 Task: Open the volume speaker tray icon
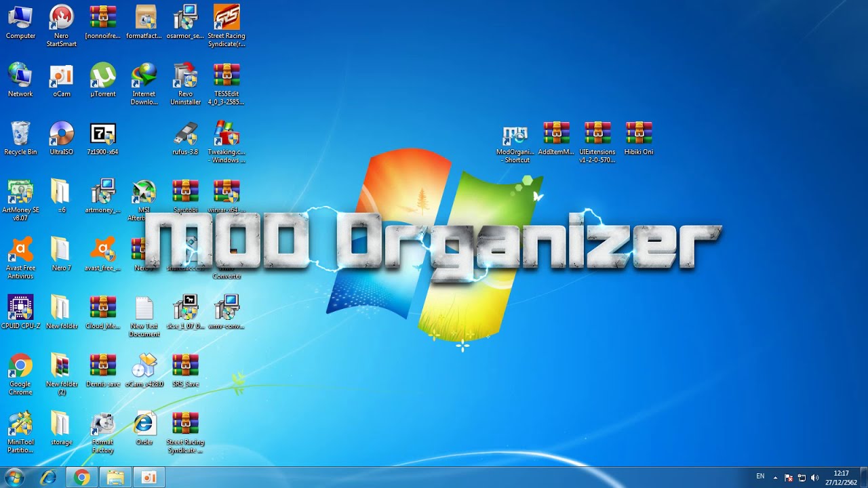[x=814, y=478]
